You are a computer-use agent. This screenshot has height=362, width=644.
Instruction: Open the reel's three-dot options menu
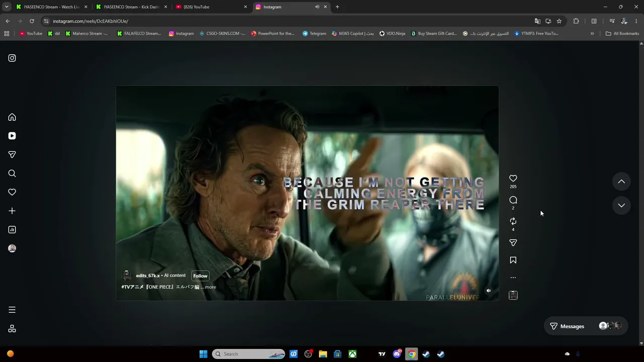[x=513, y=278]
